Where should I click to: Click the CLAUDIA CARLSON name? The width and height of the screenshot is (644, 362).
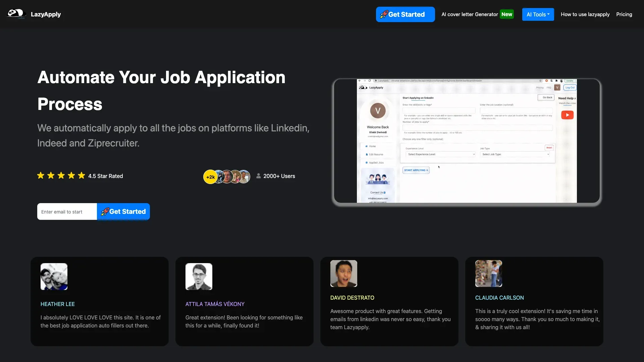(x=499, y=298)
